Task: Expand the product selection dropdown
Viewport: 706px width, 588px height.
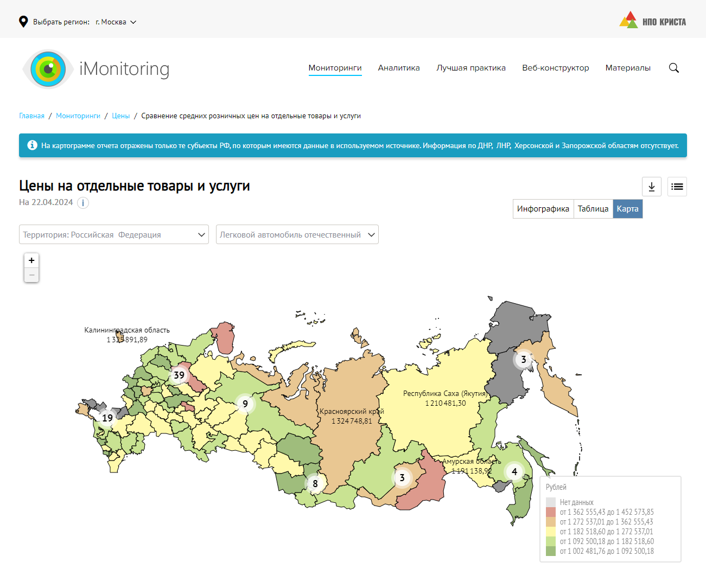Action: pos(297,234)
